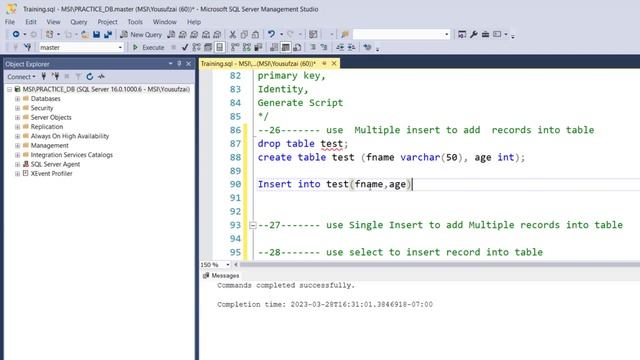640x360 pixels.
Task: Click the Properties wrench icon
Action: [x=473, y=35]
